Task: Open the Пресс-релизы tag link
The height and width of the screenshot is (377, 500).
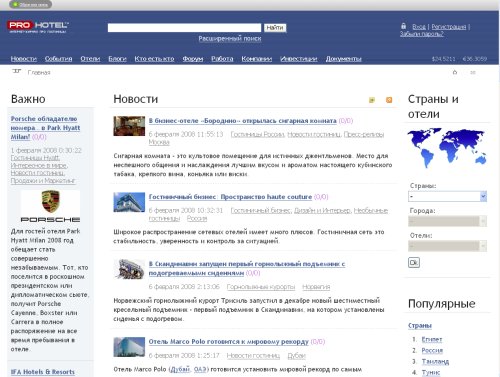Action: click(x=364, y=134)
